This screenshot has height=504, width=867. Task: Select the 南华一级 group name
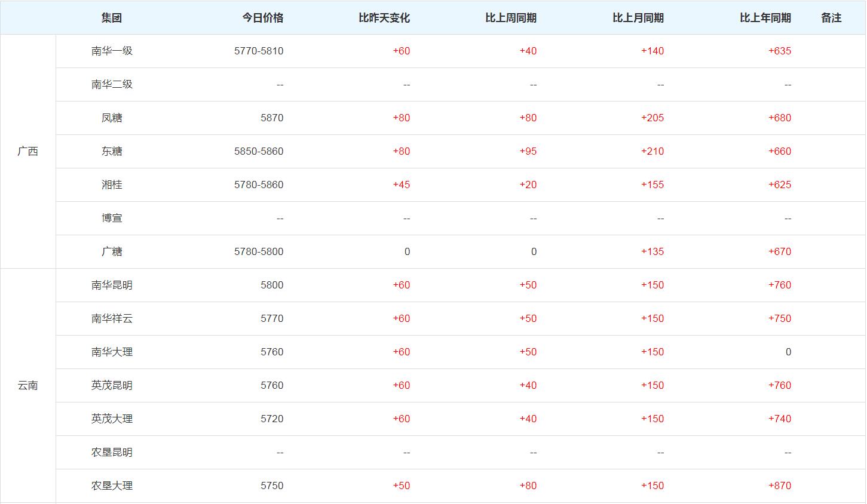[112, 51]
